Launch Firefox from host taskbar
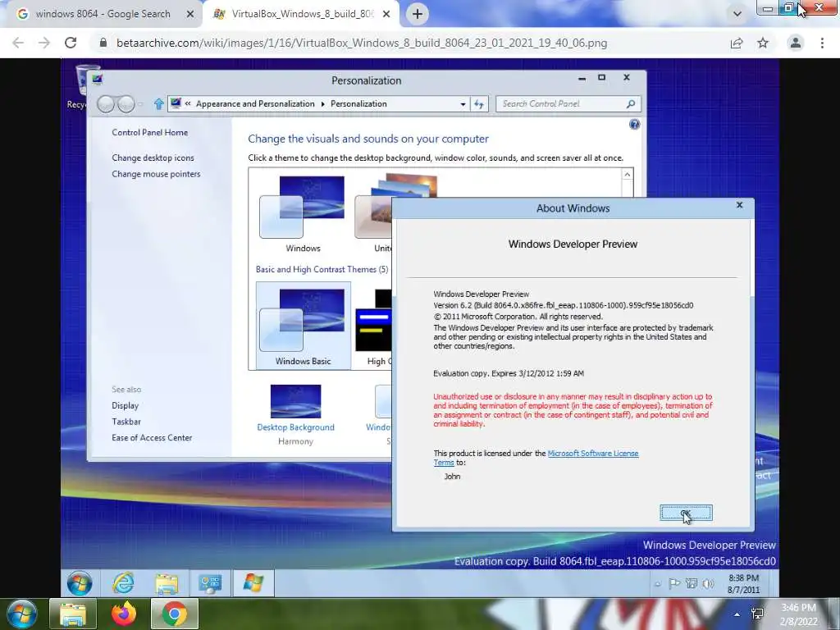The height and width of the screenshot is (630, 840). pyautogui.click(x=124, y=614)
